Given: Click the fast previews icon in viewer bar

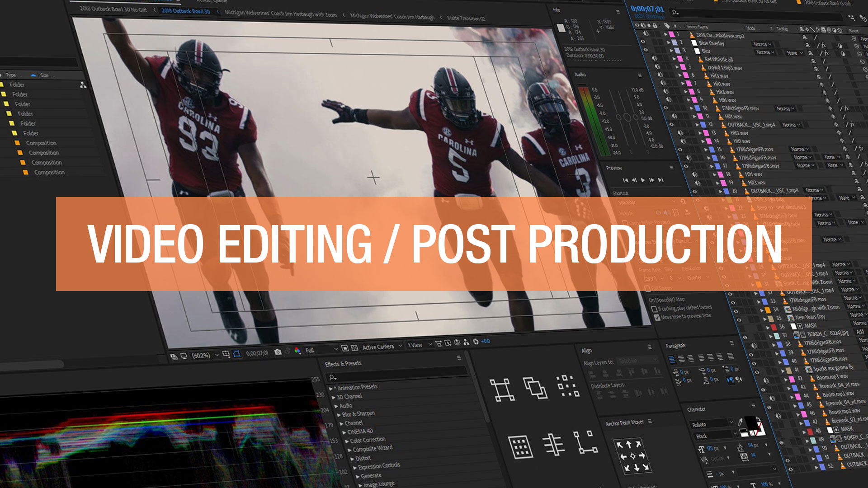Looking at the screenshot, I should coord(448,343).
